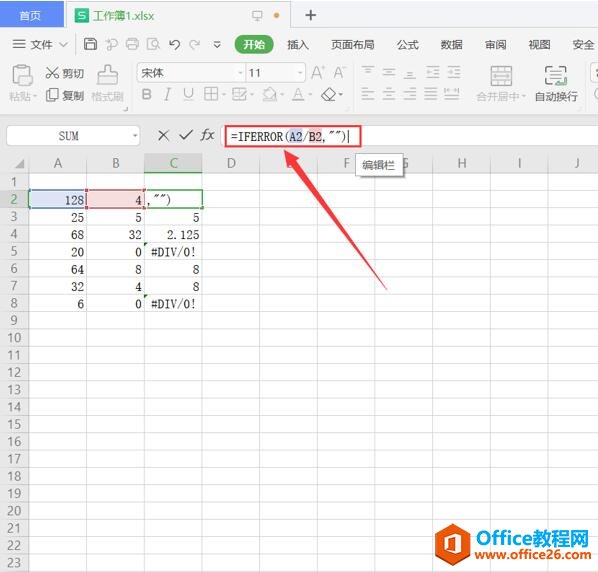This screenshot has height=572, width=598.
Task: Click the fx insert function icon
Action: click(207, 135)
